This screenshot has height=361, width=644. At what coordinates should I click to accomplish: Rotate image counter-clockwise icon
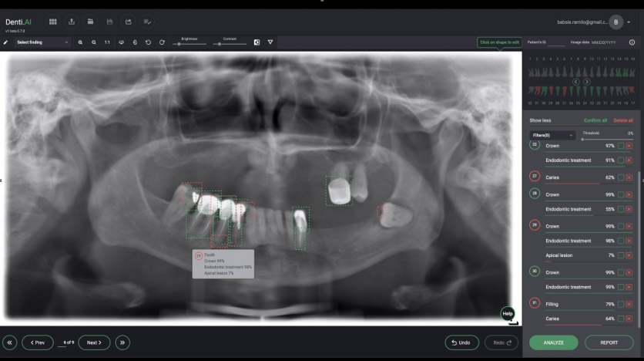149,42
